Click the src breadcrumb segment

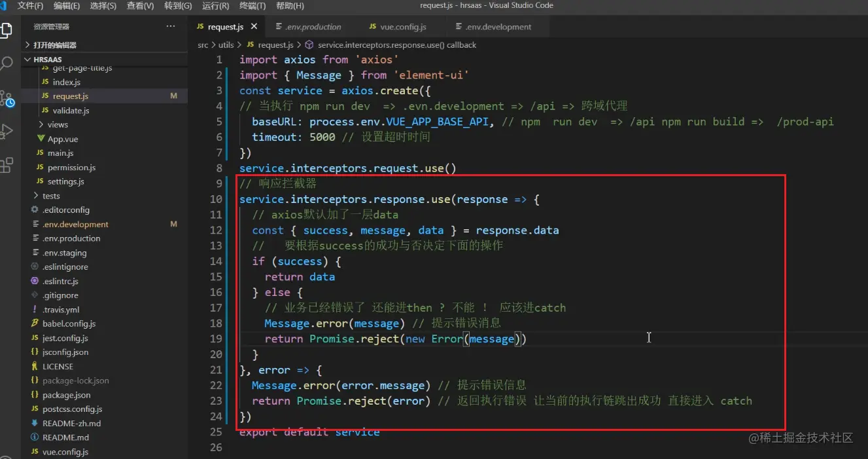pos(203,45)
